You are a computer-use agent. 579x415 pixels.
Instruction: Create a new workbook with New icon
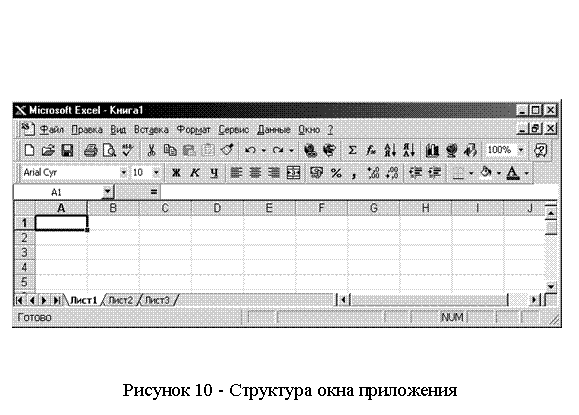pyautogui.click(x=29, y=150)
